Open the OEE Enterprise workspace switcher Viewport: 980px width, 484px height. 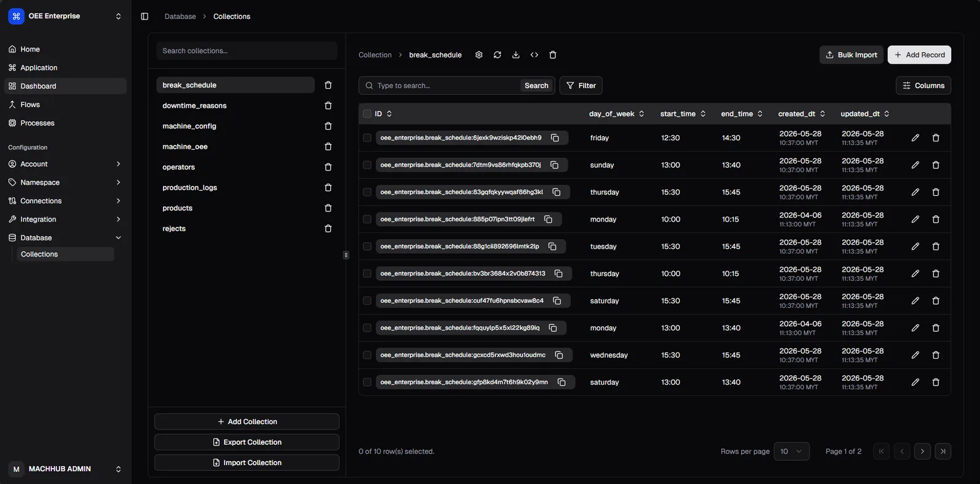click(66, 17)
